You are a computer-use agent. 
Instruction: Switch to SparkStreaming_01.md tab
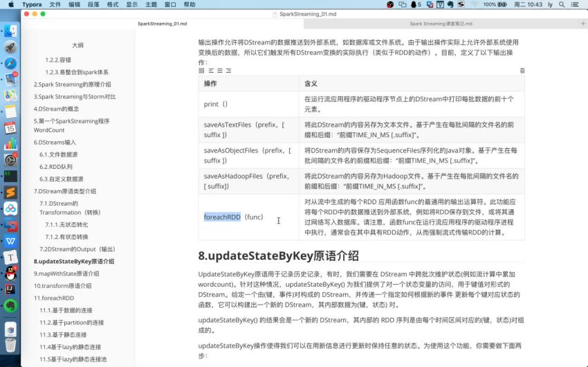(x=163, y=24)
